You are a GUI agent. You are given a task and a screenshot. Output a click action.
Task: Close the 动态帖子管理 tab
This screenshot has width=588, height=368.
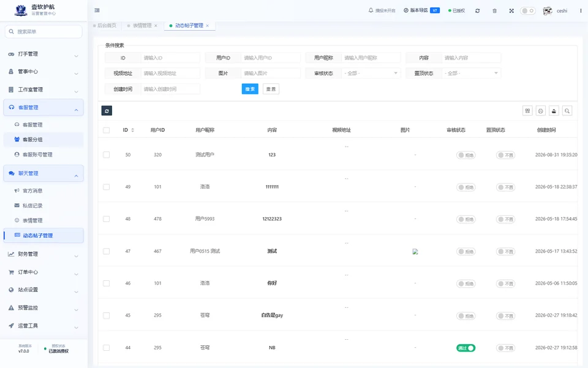coord(208,26)
